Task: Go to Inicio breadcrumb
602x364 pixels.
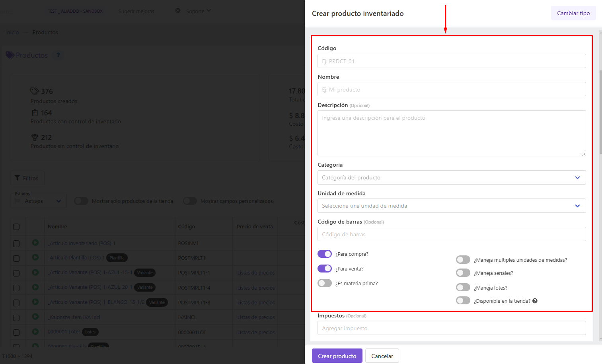Action: coord(12,32)
